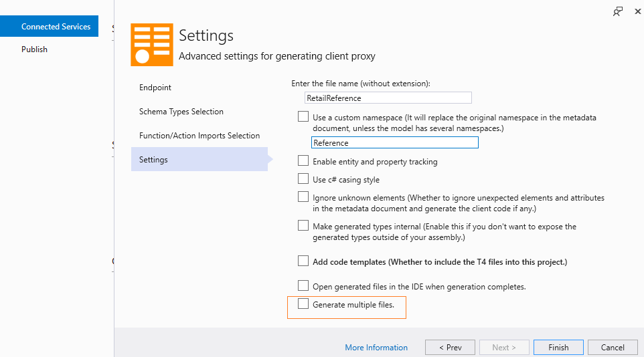Viewport: 644px width, 357px height.
Task: Enable entity and property tracking
Action: tap(303, 161)
